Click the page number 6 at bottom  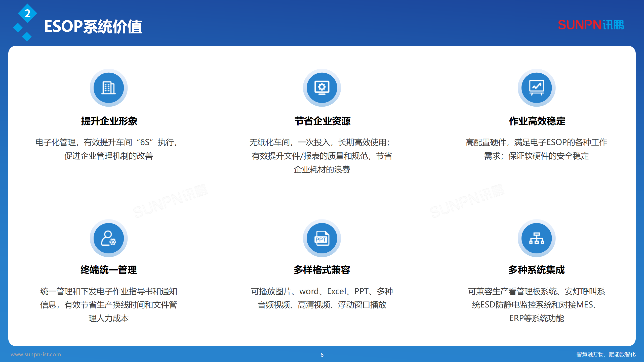pos(322,355)
